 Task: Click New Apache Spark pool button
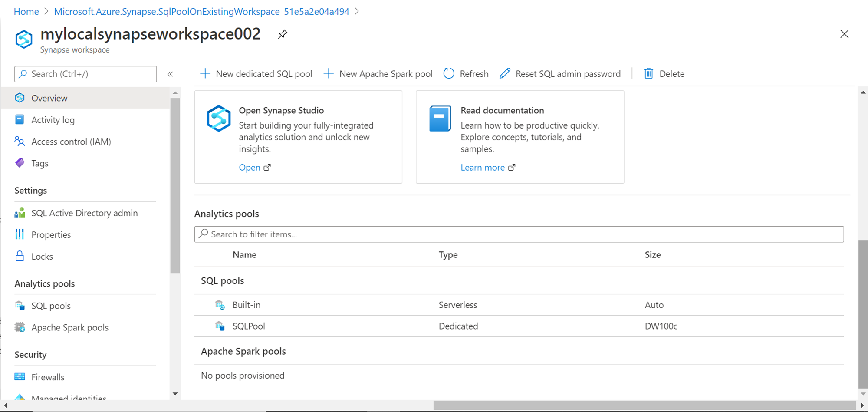click(x=378, y=74)
